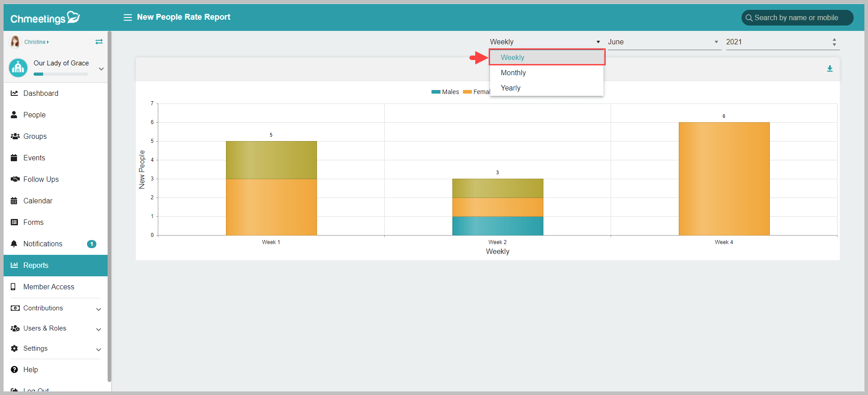The height and width of the screenshot is (395, 868).
Task: Open the Calendar page
Action: tap(38, 201)
